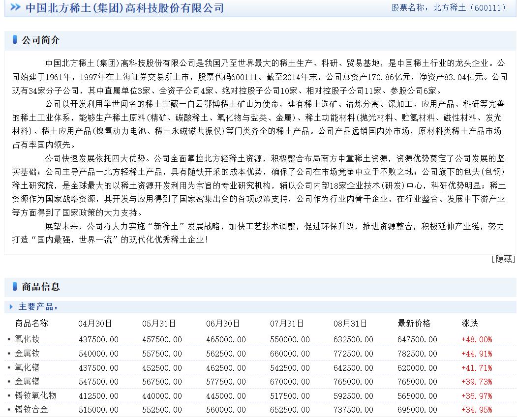The height and width of the screenshot is (420, 517).
Task: Collapse the 主要产品 triangle expander
Action: coord(11,306)
